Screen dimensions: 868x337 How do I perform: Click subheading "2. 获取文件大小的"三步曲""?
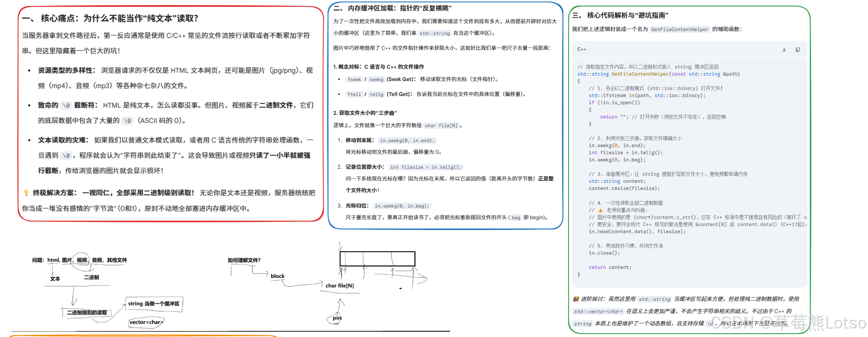click(365, 113)
